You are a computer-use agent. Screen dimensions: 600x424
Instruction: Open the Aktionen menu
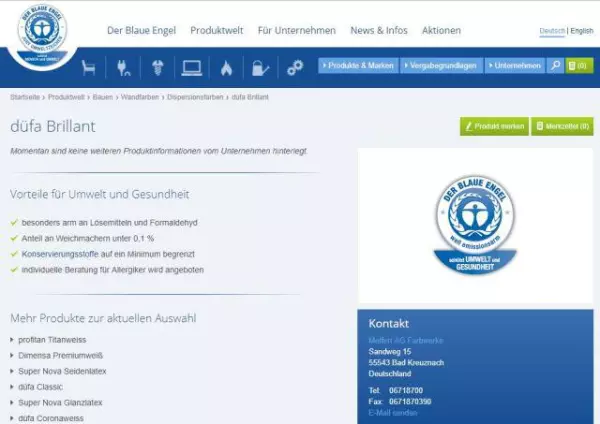point(441,30)
